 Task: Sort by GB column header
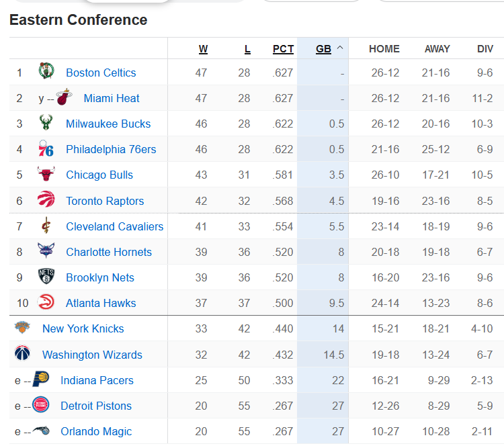tap(323, 49)
